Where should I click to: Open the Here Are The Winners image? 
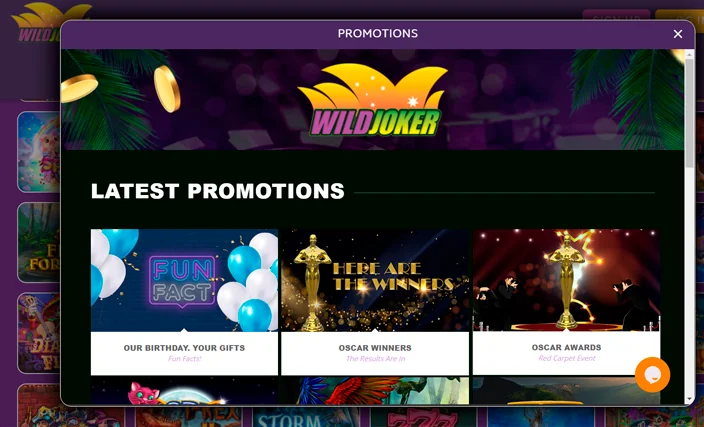375,280
